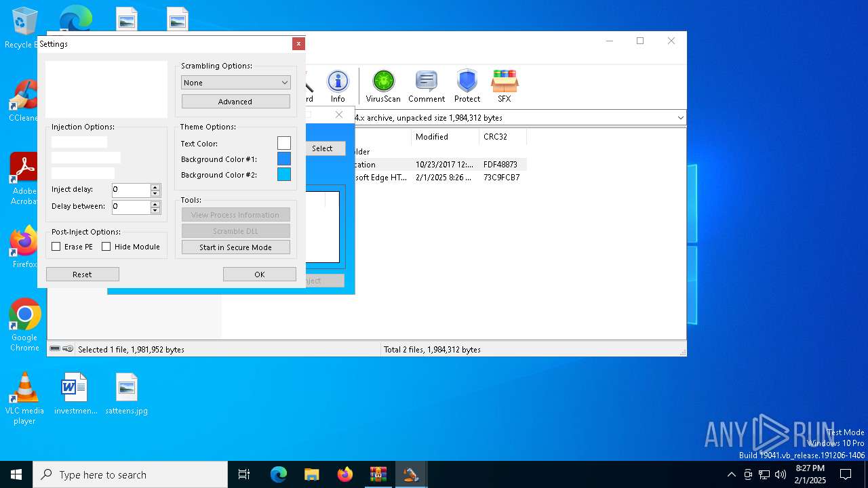The width and height of the screenshot is (868, 488).
Task: Open the WinRAR Protect tool
Action: click(467, 86)
